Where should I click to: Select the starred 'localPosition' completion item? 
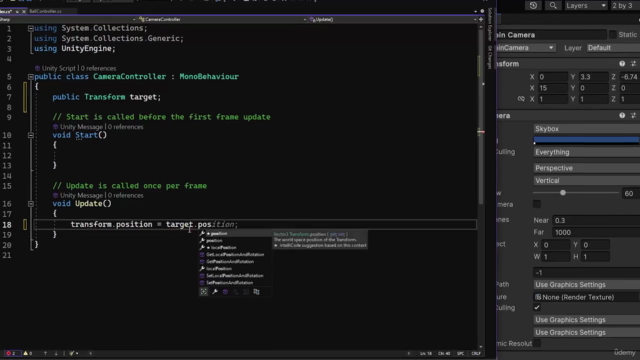coord(235,248)
